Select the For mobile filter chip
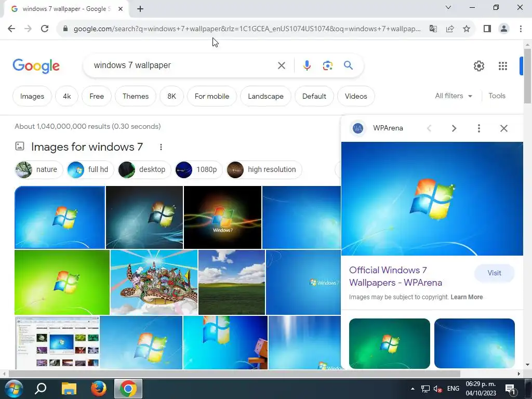Image resolution: width=532 pixels, height=399 pixels. click(212, 96)
